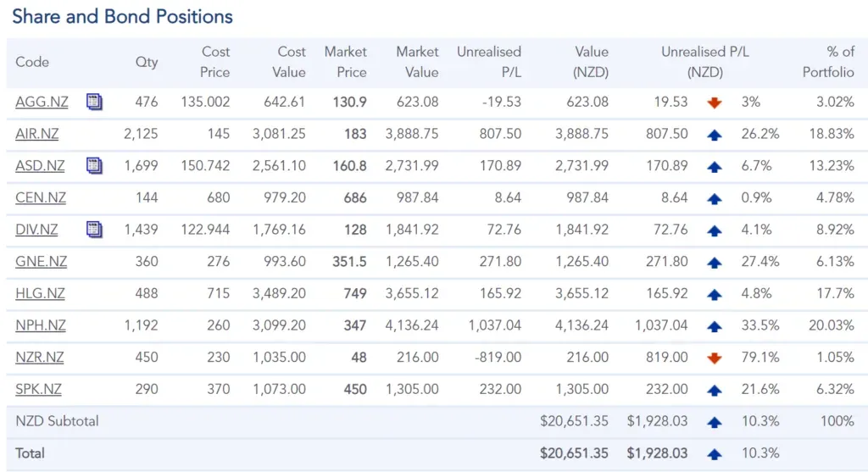This screenshot has width=868, height=472.
Task: Click the Code column header
Action: pyautogui.click(x=32, y=62)
